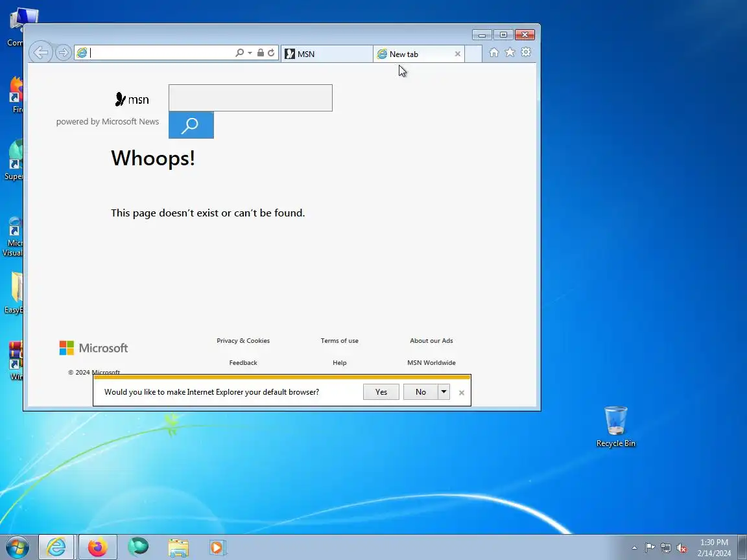Image resolution: width=747 pixels, height=560 pixels.
Task: Dismiss the default browser notification bar
Action: click(x=461, y=392)
